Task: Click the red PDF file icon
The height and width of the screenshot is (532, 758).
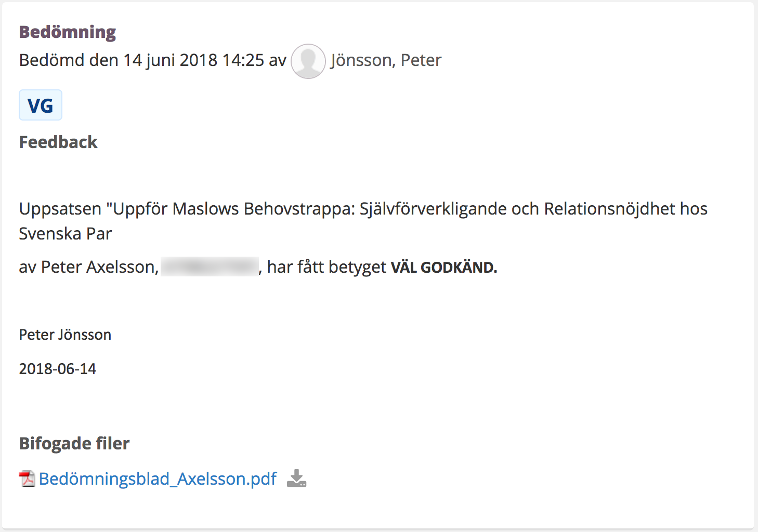Action: tap(27, 478)
